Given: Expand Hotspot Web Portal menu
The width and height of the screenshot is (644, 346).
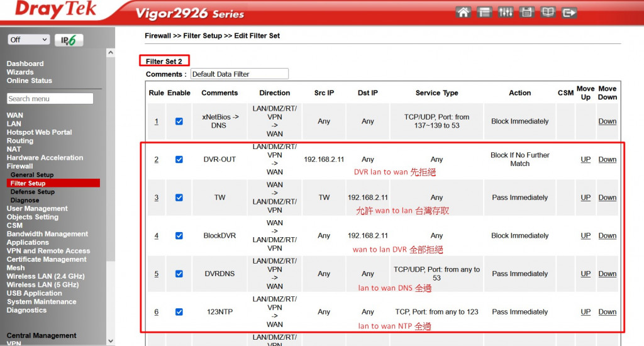Looking at the screenshot, I should point(39,132).
